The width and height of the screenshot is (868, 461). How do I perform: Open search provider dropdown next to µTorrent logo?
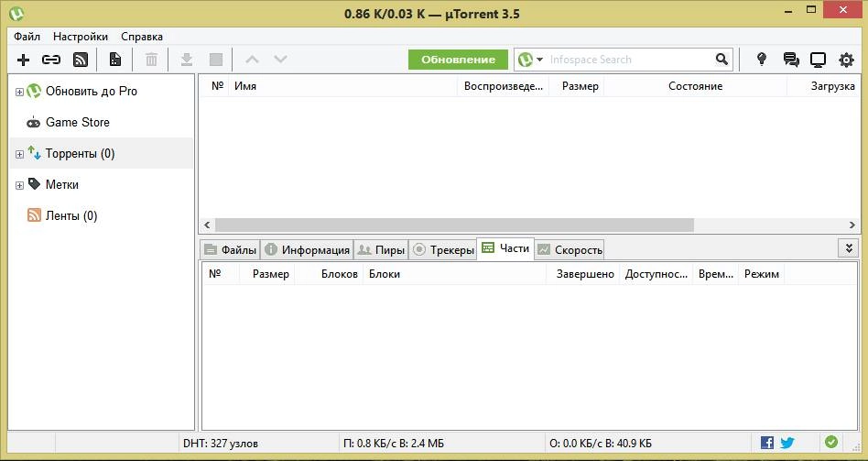pyautogui.click(x=539, y=60)
